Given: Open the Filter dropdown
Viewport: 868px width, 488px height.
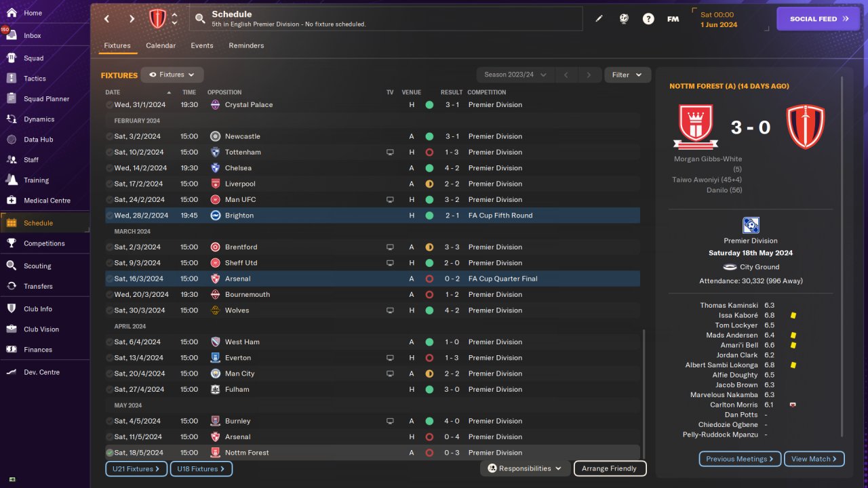Looking at the screenshot, I should click(627, 75).
